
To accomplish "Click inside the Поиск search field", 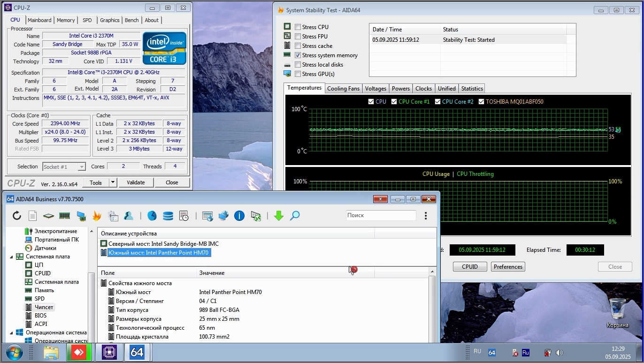I will coord(381,215).
